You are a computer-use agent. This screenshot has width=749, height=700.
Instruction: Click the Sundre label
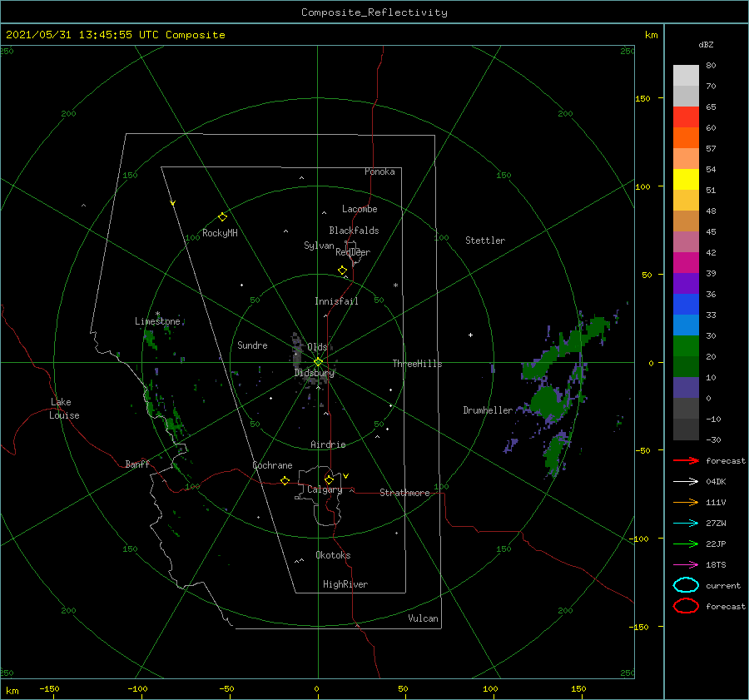tap(252, 345)
